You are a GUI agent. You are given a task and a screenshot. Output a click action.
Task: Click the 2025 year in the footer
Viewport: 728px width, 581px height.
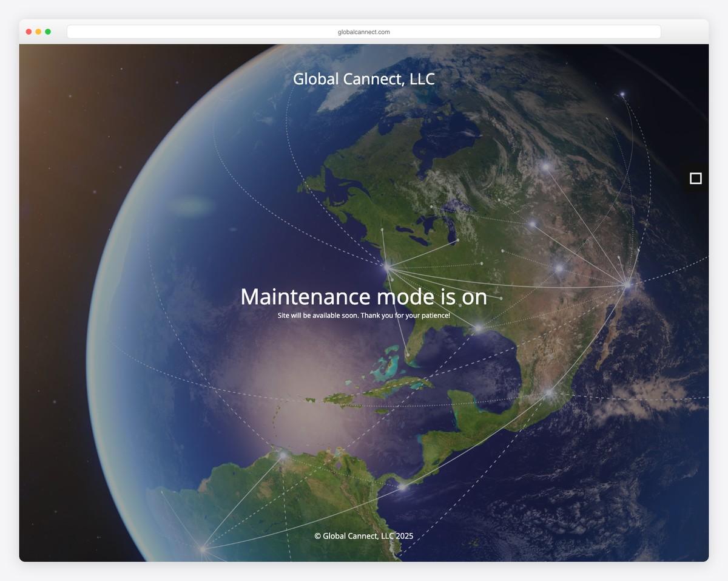tap(404, 536)
